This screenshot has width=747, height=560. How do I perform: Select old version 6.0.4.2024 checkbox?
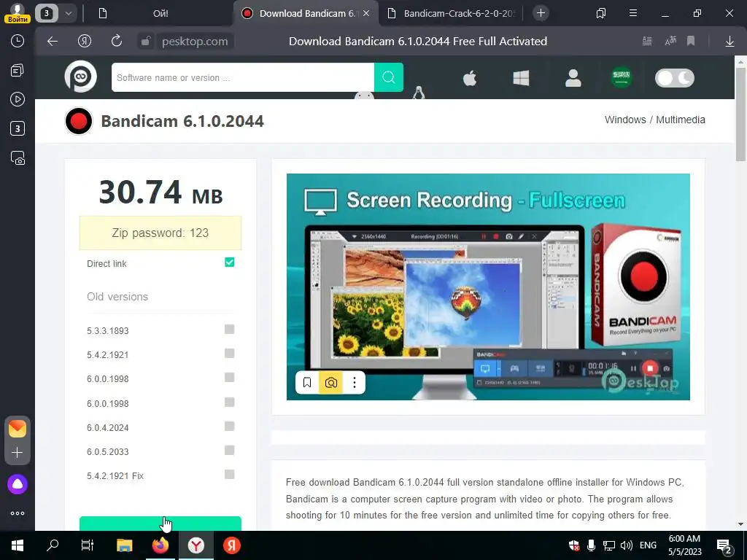pos(230,426)
